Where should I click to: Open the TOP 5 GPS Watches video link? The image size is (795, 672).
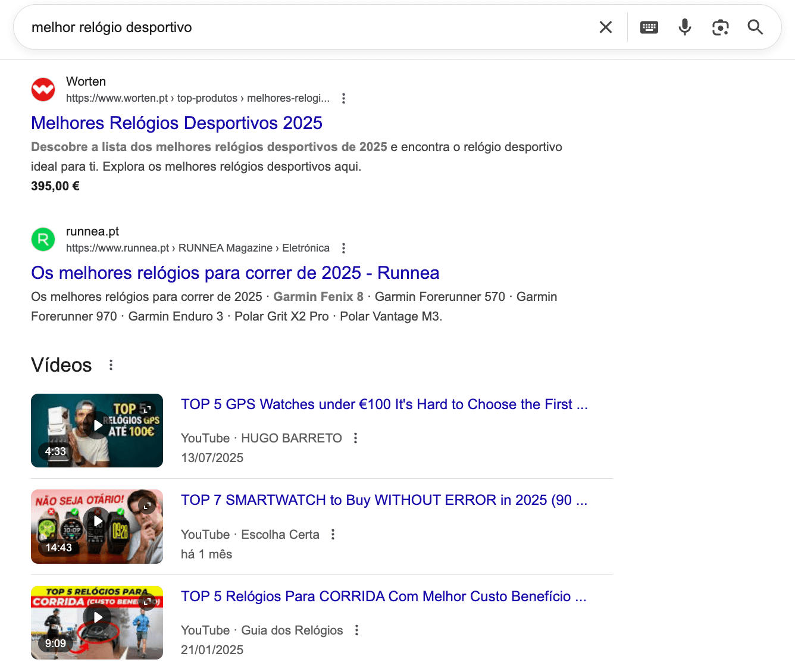384,404
